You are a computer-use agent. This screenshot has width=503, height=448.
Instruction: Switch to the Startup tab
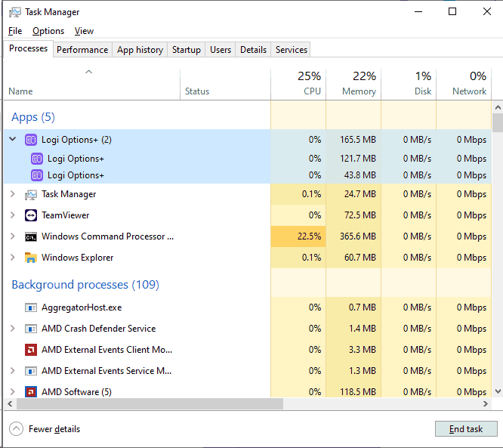(x=186, y=50)
